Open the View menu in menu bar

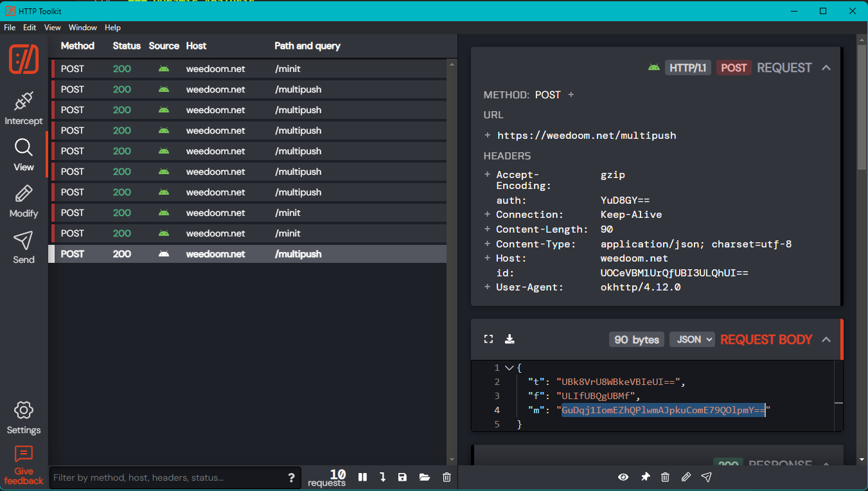tap(53, 28)
